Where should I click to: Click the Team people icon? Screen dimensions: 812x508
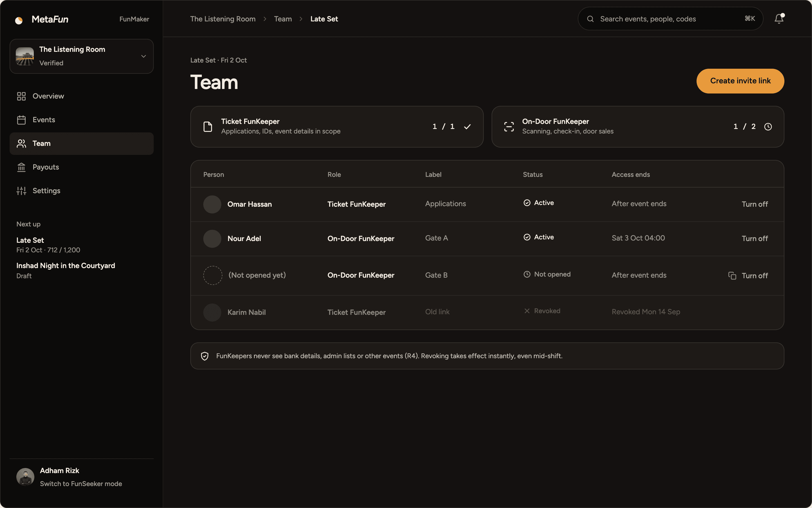(21, 143)
